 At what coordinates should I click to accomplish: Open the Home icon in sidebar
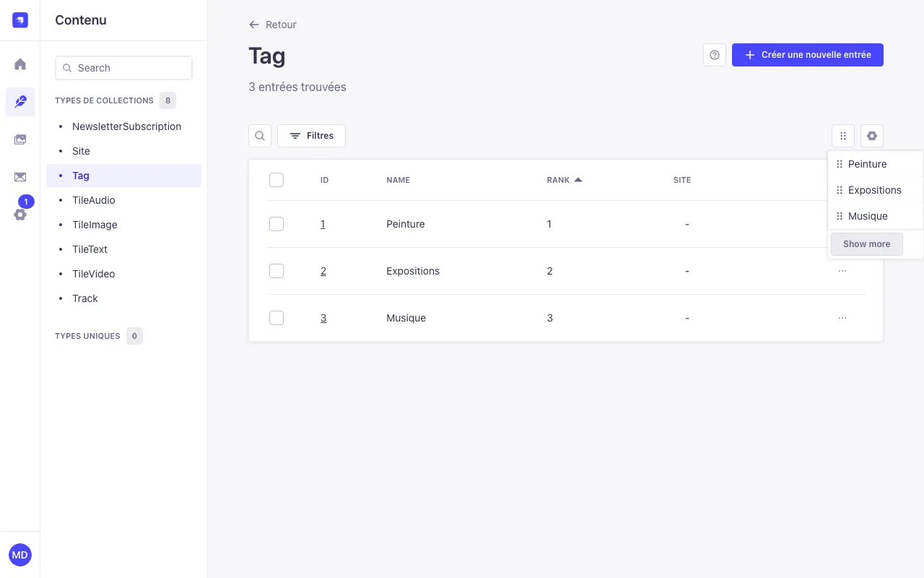[x=20, y=64]
